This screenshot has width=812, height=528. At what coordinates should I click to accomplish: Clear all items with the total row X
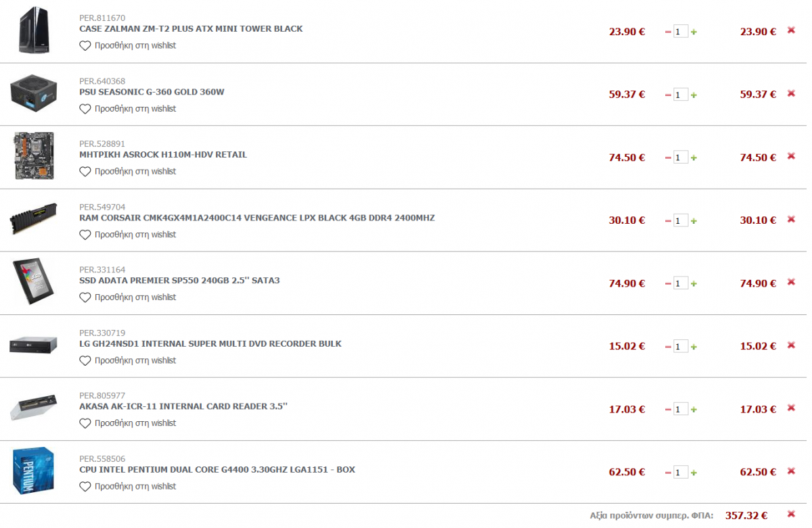(x=791, y=514)
